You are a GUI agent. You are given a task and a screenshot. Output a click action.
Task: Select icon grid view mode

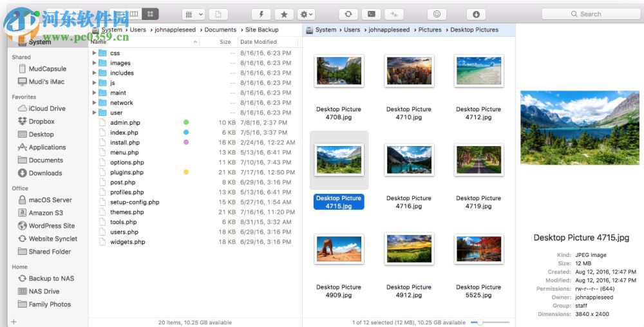coord(150,14)
